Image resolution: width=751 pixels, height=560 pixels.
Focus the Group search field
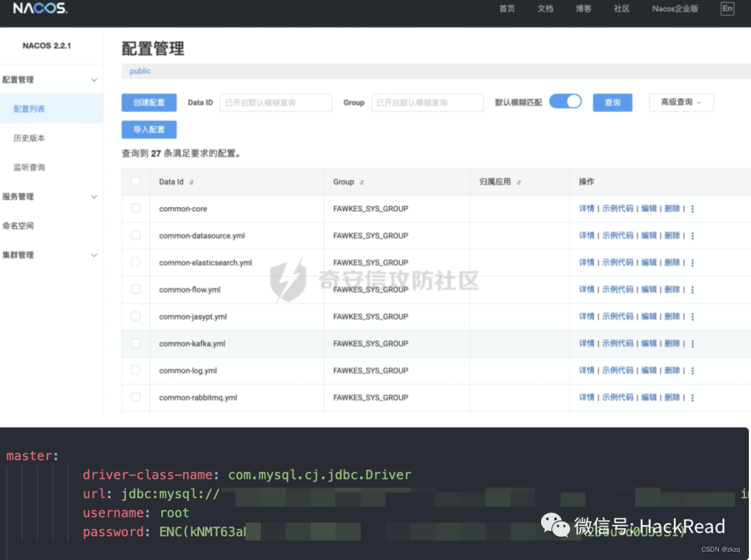point(427,102)
